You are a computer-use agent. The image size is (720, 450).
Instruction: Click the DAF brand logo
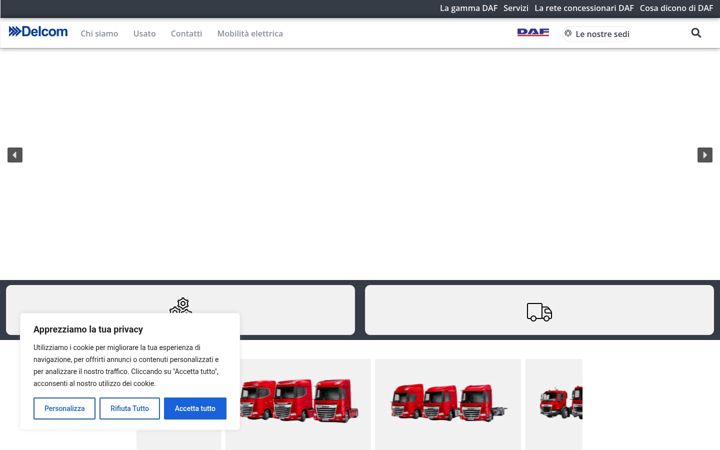point(533,32)
